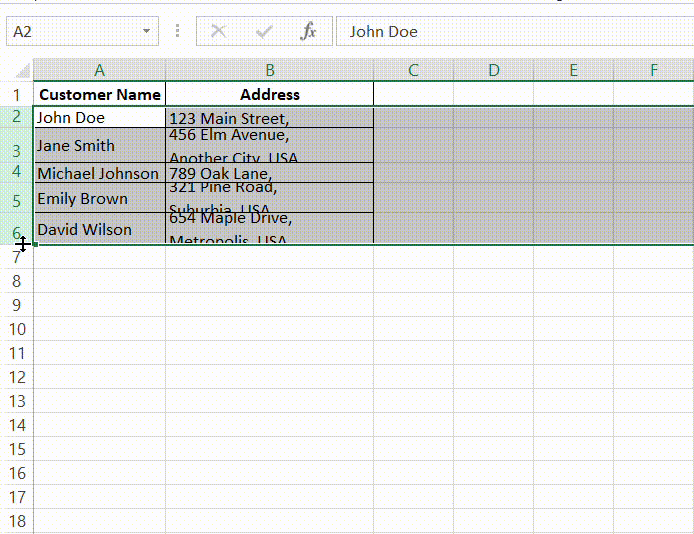Select the Emily Brown cell
The width and height of the screenshot is (694, 534).
point(100,198)
